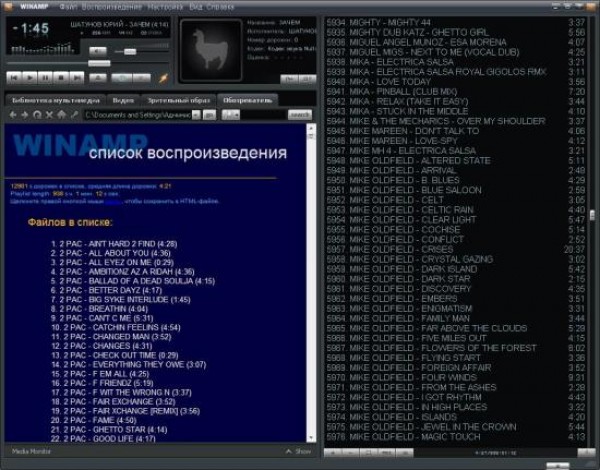Toggle repeat mode
The image size is (600, 470).
[142, 78]
